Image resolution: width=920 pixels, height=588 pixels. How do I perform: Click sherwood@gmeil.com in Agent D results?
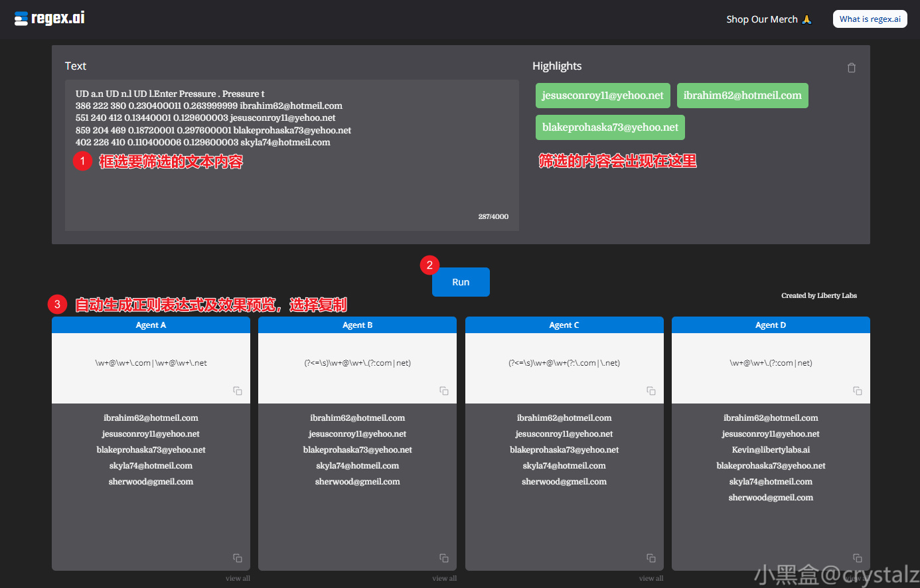click(x=771, y=498)
